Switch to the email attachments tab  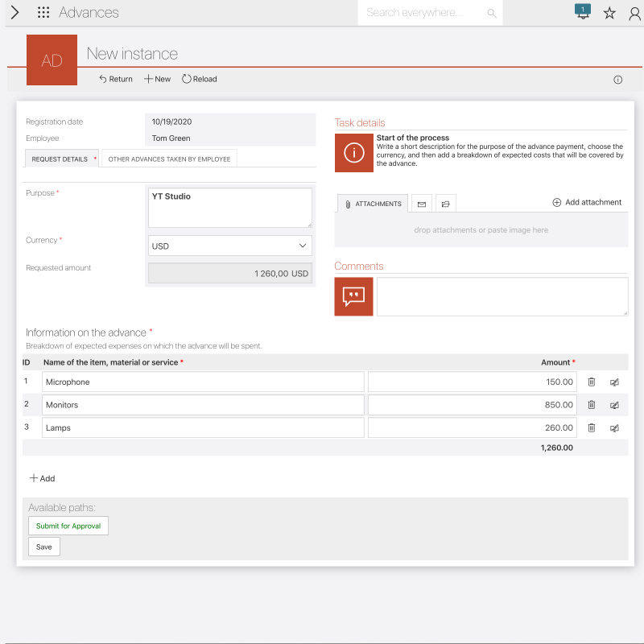(x=421, y=204)
